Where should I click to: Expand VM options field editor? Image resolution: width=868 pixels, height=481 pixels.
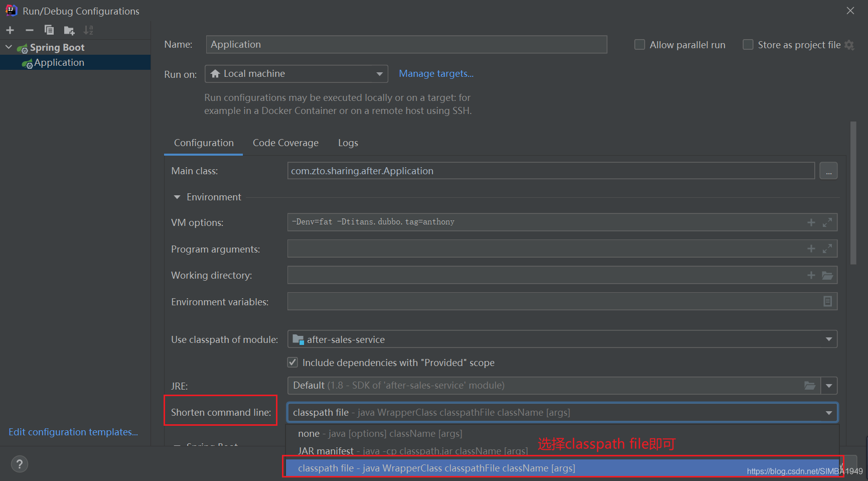coord(827,222)
